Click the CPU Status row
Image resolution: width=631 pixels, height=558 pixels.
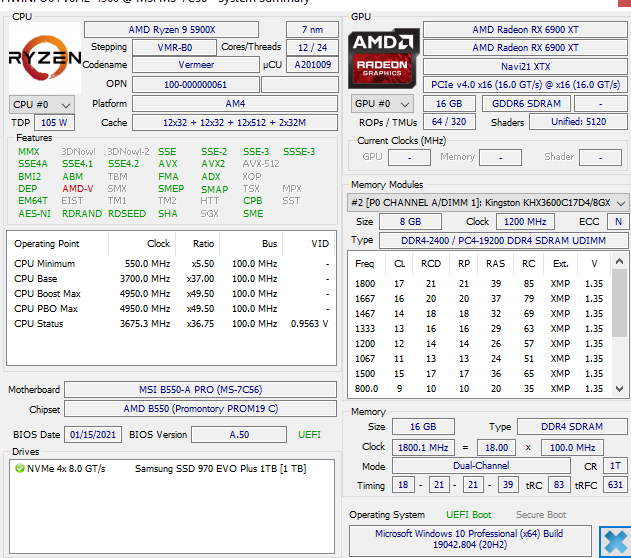(171, 324)
